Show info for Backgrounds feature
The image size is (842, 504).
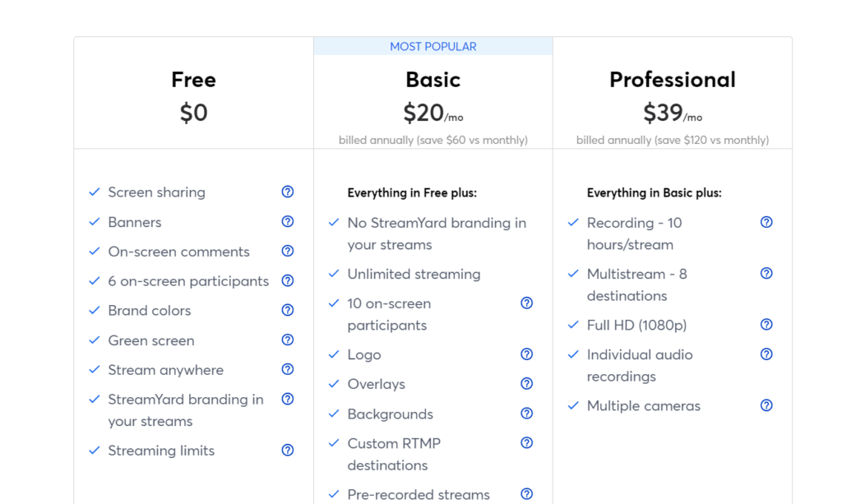(527, 414)
